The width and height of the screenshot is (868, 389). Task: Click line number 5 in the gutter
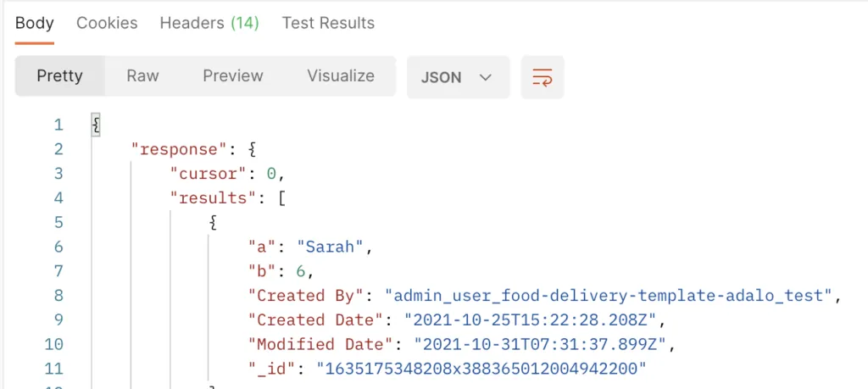(58, 223)
